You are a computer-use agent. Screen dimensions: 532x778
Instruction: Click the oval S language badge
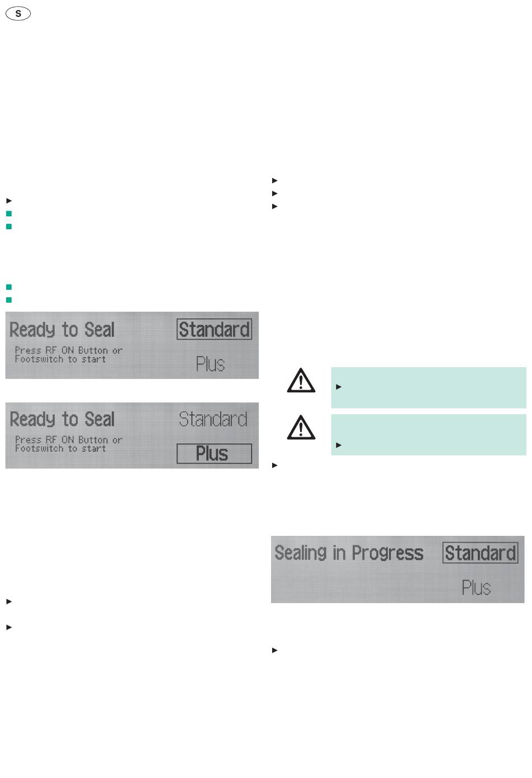[x=18, y=14]
